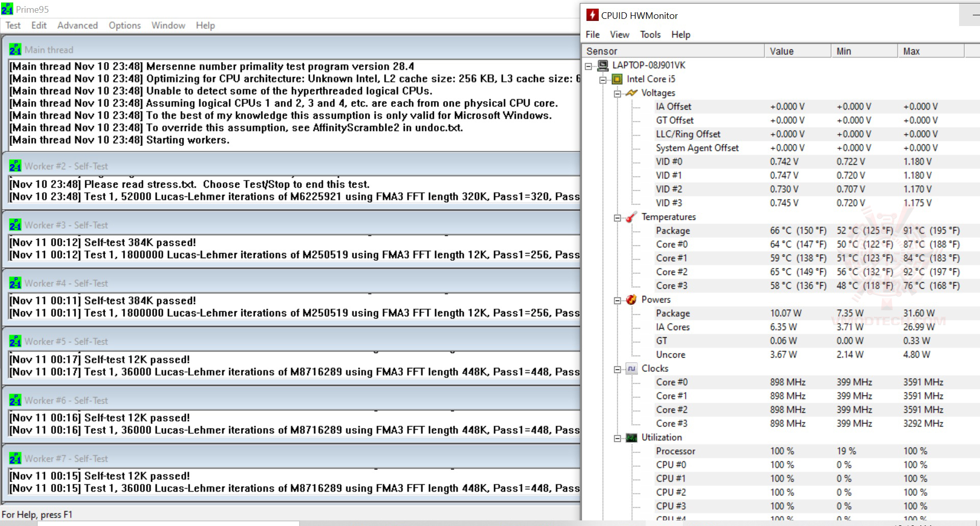This screenshot has height=526, width=980.
Task: Click the Value column header
Action: pyautogui.click(x=798, y=51)
